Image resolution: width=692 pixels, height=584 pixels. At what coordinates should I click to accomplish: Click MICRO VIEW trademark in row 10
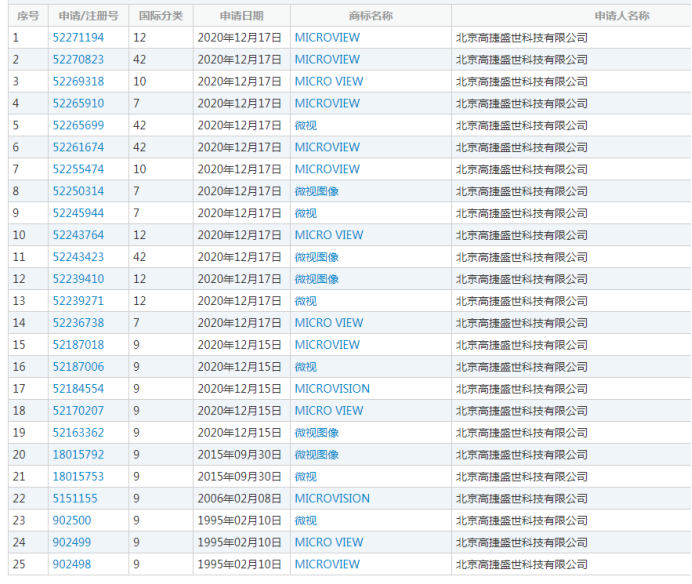[329, 235]
